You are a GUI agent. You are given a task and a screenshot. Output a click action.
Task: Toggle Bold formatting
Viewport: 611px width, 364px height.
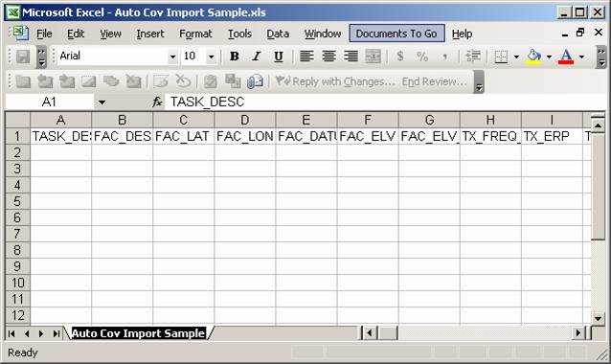coord(235,57)
